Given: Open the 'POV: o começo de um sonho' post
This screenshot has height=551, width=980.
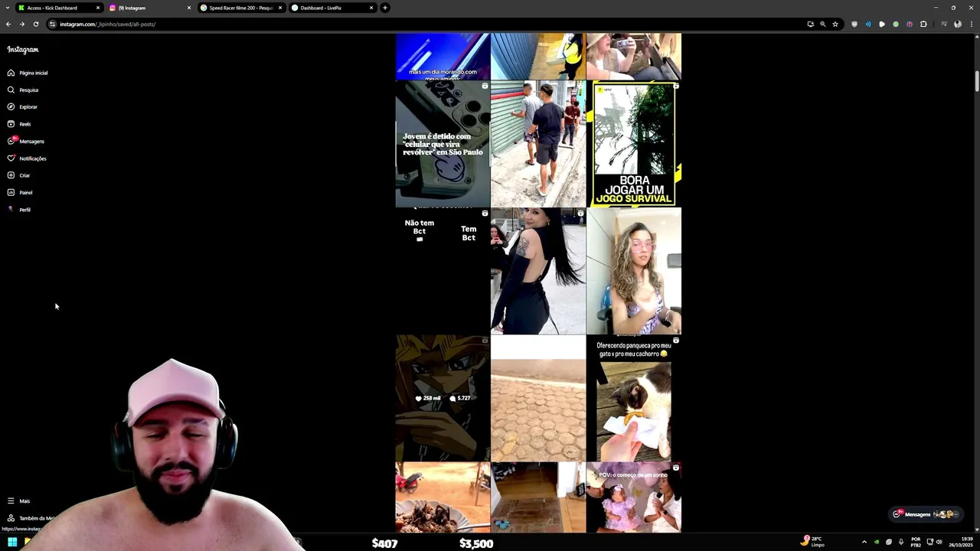Looking at the screenshot, I should click(x=634, y=497).
